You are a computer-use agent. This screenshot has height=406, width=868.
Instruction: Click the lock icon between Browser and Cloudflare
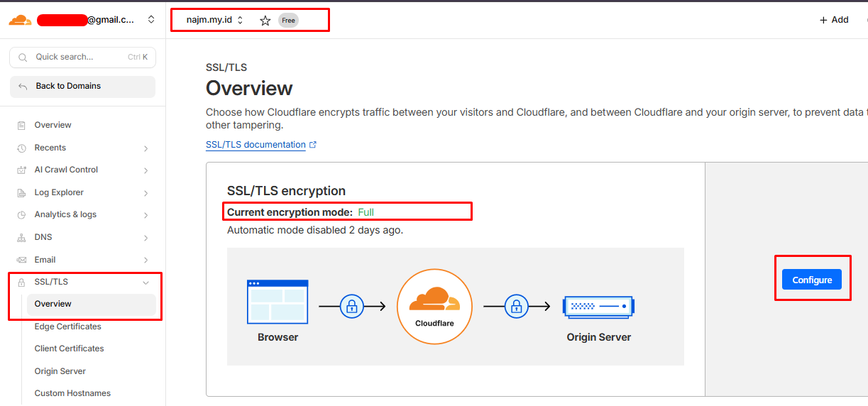click(351, 306)
